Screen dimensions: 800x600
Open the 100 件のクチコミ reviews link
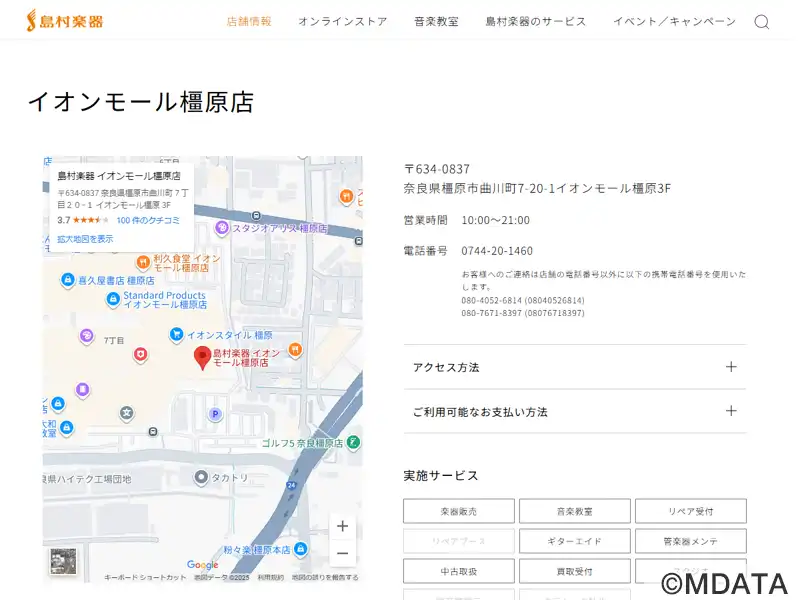click(148, 220)
